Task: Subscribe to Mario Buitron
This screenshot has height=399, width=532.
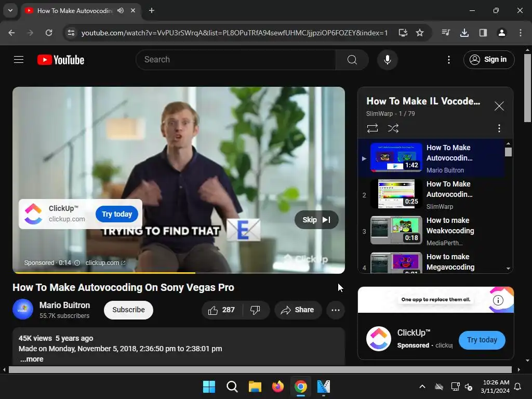Action: click(129, 310)
